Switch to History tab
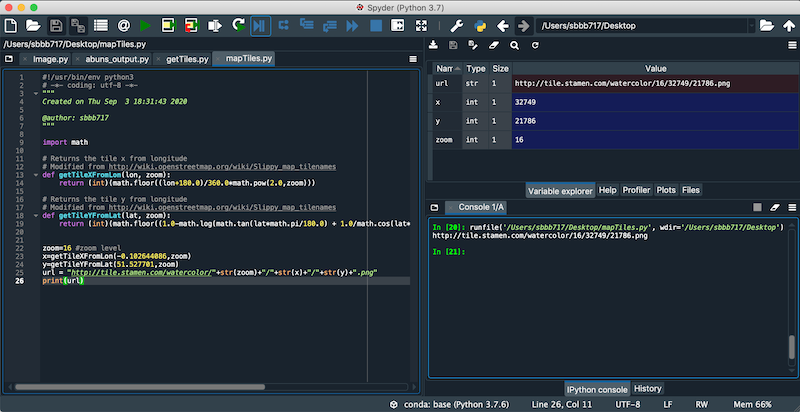The image size is (800, 412). pos(647,389)
